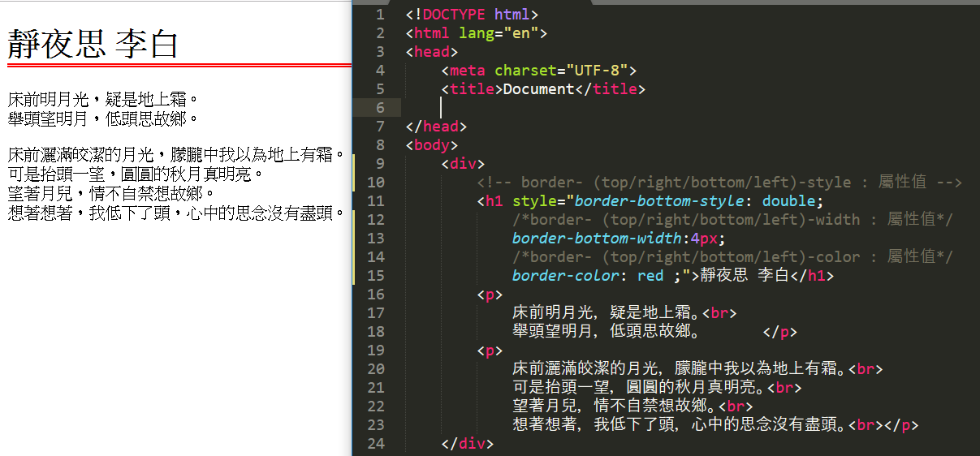Viewport: 980px width, 456px height.
Task: Place cursor in Document title text
Action: [538, 89]
